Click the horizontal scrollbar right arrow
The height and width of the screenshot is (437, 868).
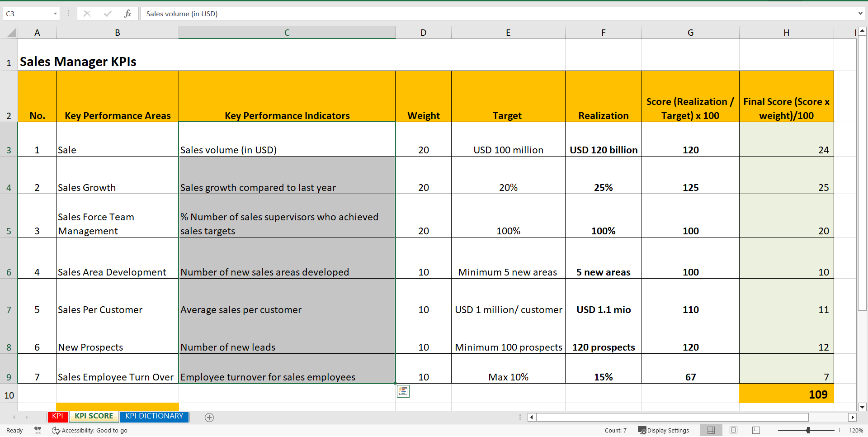[853, 417]
